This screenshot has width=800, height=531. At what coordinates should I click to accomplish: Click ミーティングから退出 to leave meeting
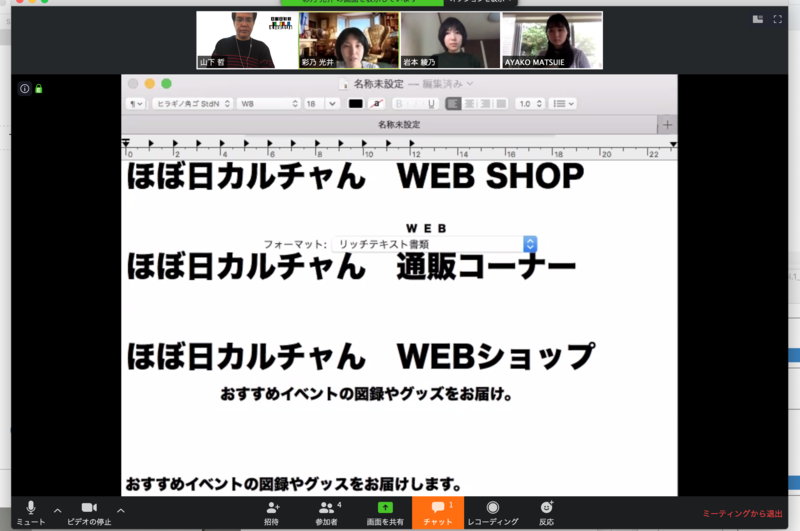click(x=742, y=513)
